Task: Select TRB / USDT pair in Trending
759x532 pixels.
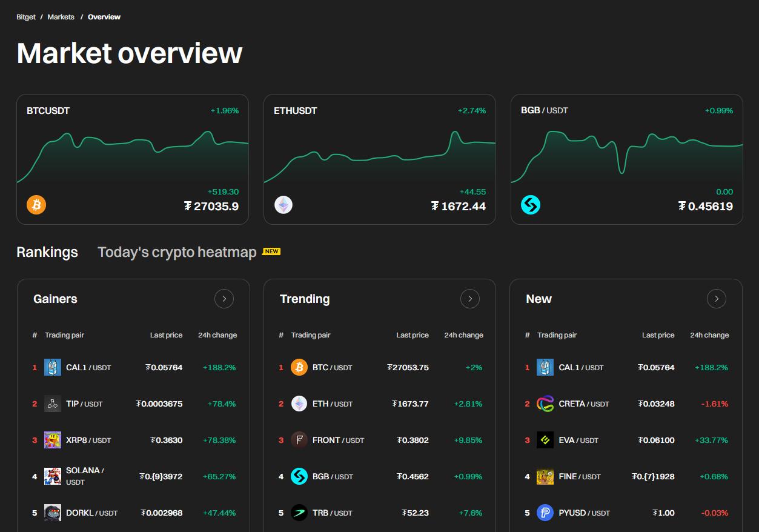Action: 333,513
